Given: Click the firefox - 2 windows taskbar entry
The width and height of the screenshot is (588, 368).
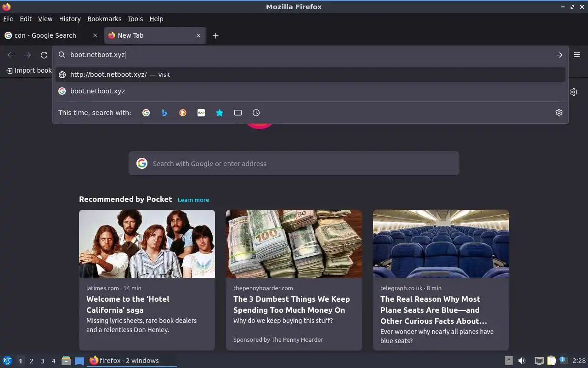Looking at the screenshot, I should [x=132, y=361].
